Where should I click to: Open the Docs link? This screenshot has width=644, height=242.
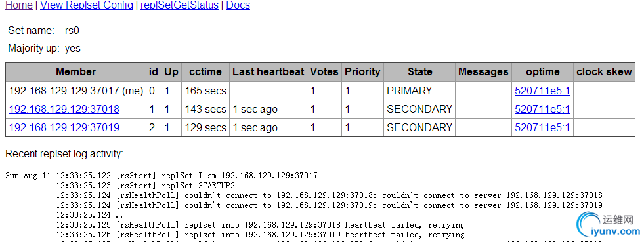click(x=238, y=5)
